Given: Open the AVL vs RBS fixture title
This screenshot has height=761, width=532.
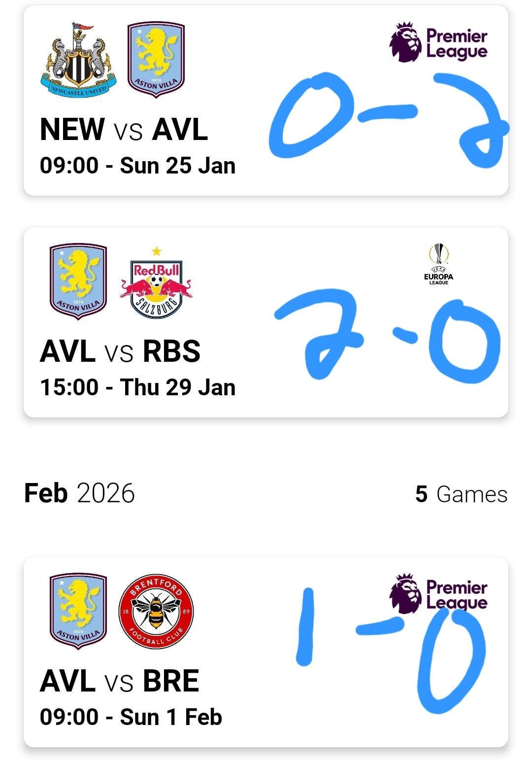Looking at the screenshot, I should (x=120, y=351).
